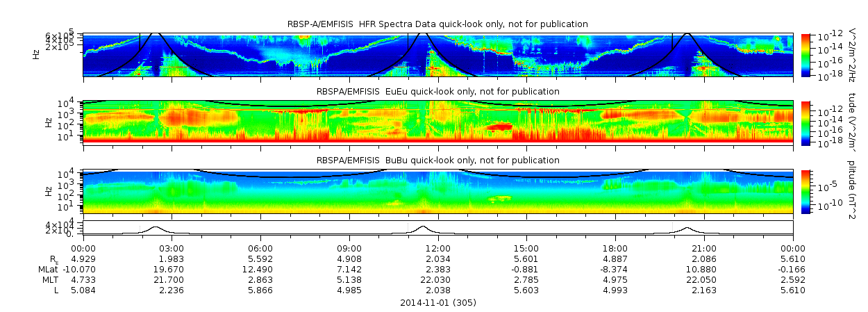The width and height of the screenshot is (868, 312).
Task: Click the MLT value 4.733
Action: [x=83, y=280]
